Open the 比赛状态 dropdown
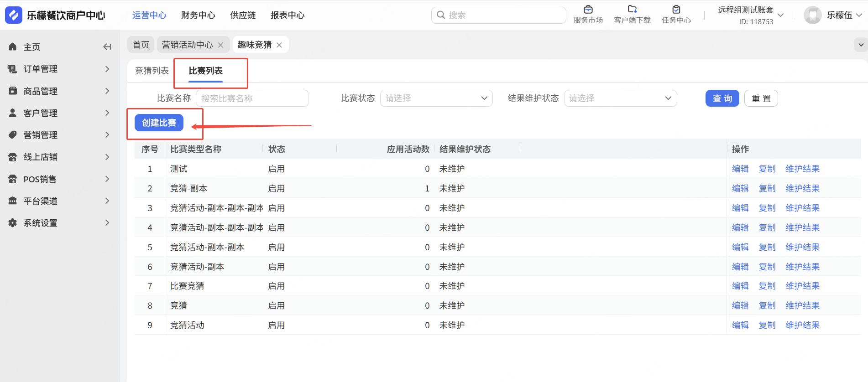The height and width of the screenshot is (382, 868). coord(436,98)
